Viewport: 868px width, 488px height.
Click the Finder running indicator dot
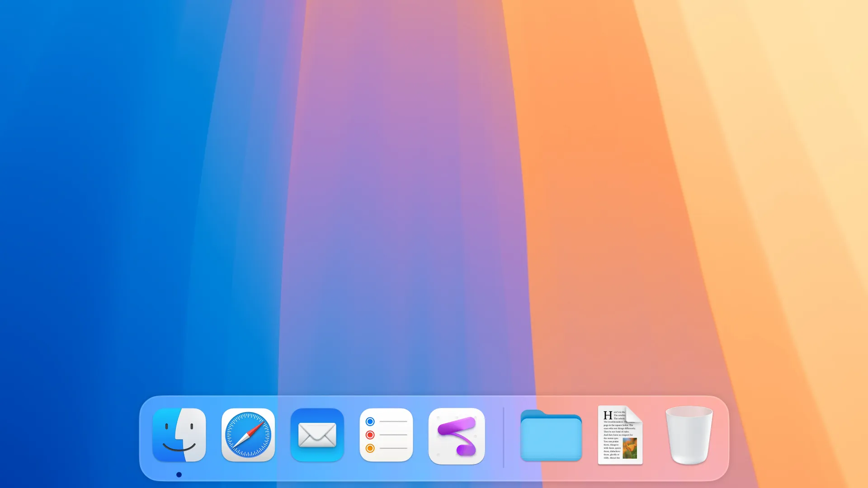coord(179,474)
